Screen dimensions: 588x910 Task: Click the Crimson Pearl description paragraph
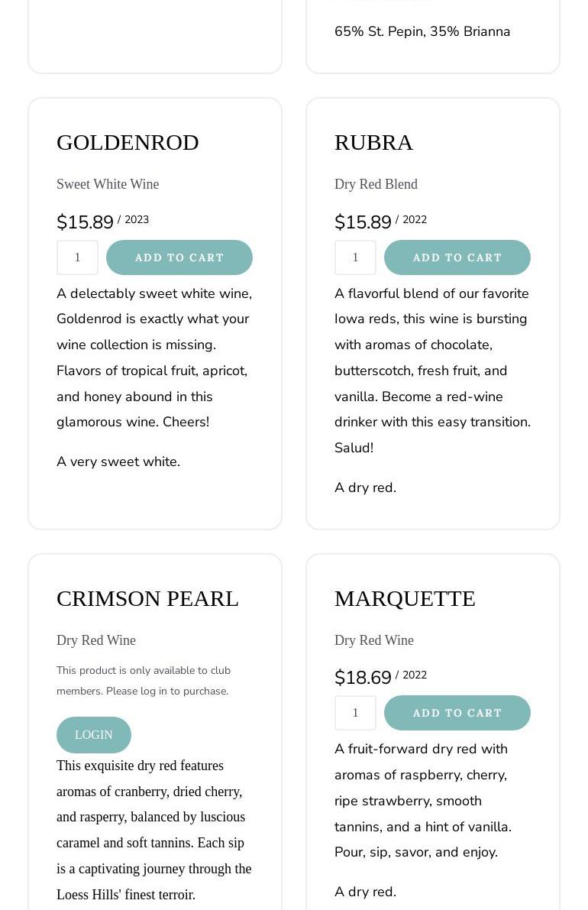(153, 830)
